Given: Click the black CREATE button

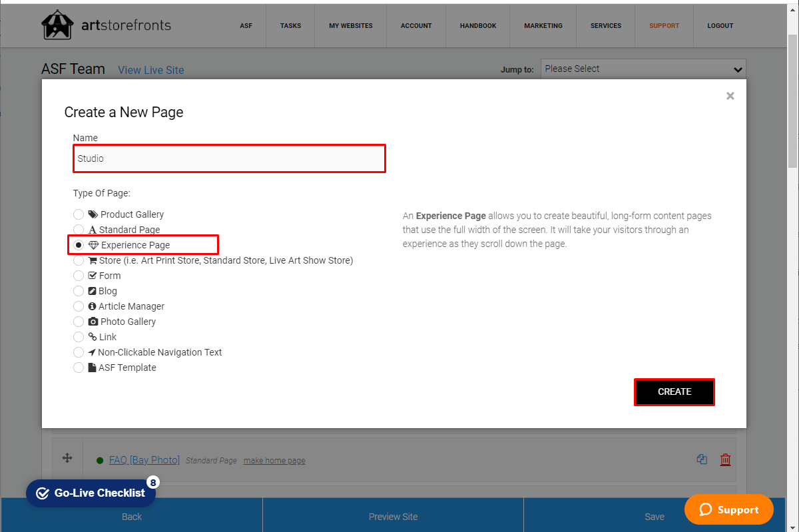Looking at the screenshot, I should click(x=674, y=392).
